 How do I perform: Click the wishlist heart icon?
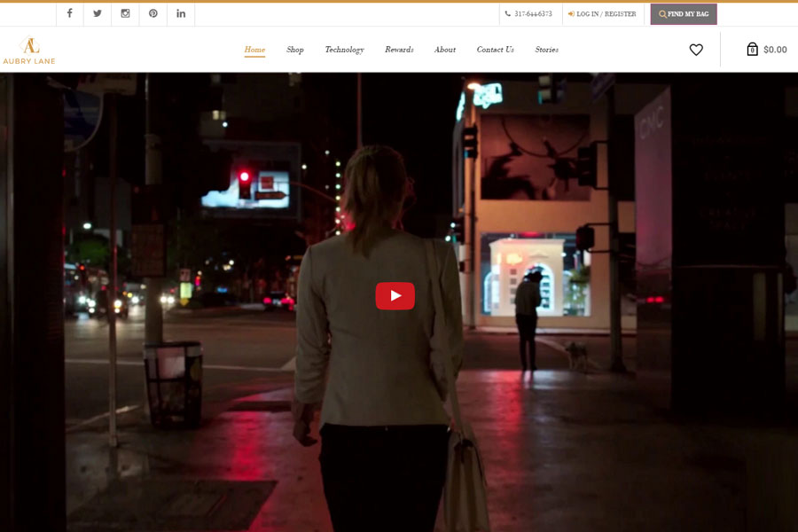pyautogui.click(x=696, y=50)
